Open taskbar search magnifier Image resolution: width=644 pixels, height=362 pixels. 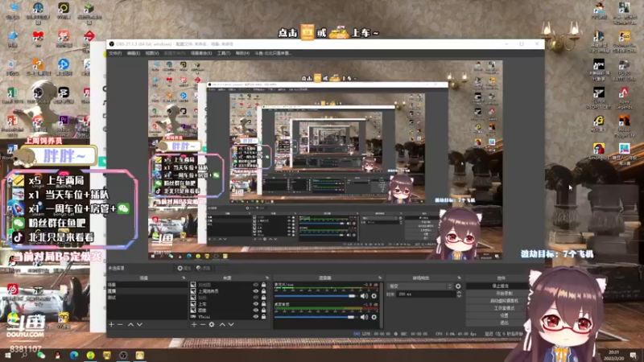pos(24,355)
